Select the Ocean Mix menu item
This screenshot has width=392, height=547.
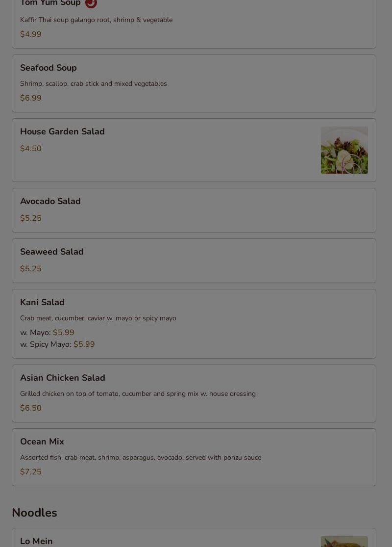[194, 457]
